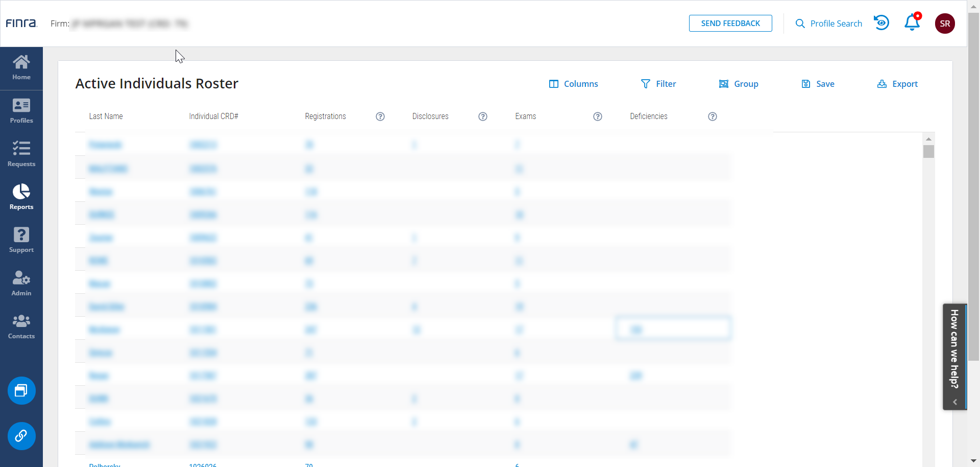Open the Columns chooser

tap(573, 84)
